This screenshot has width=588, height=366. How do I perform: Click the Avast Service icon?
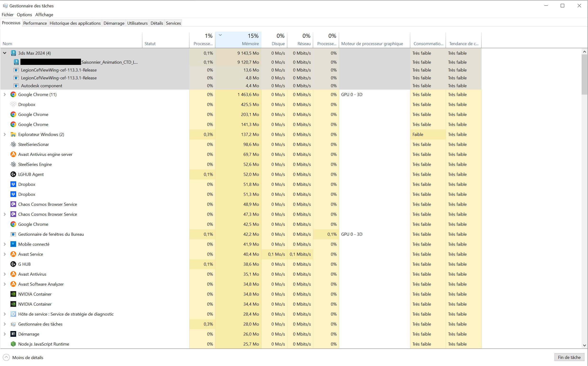point(13,254)
